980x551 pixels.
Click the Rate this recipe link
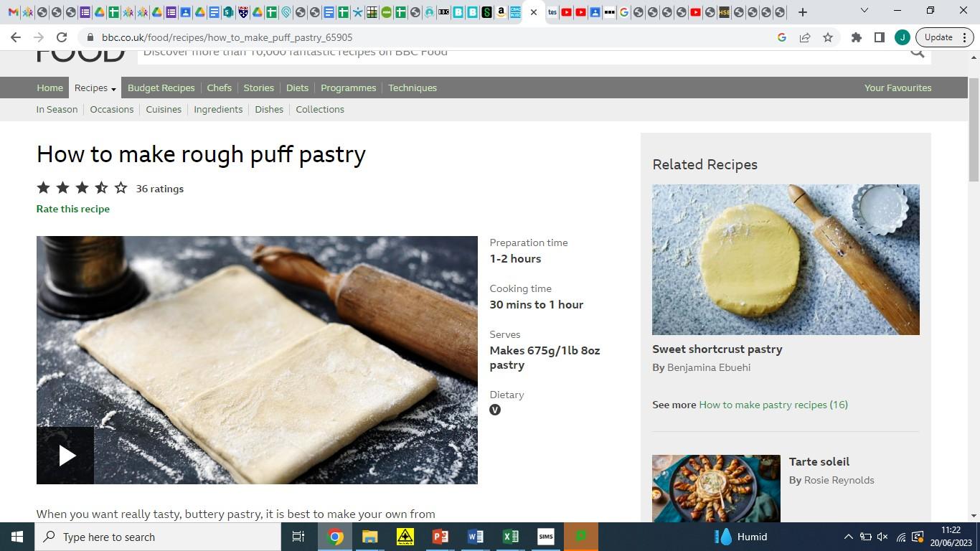point(73,209)
